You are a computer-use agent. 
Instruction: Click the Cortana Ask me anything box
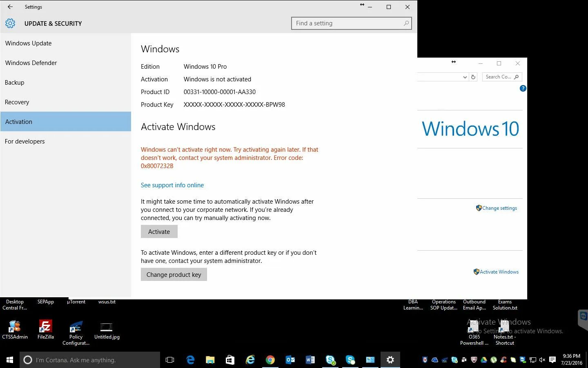click(x=90, y=360)
